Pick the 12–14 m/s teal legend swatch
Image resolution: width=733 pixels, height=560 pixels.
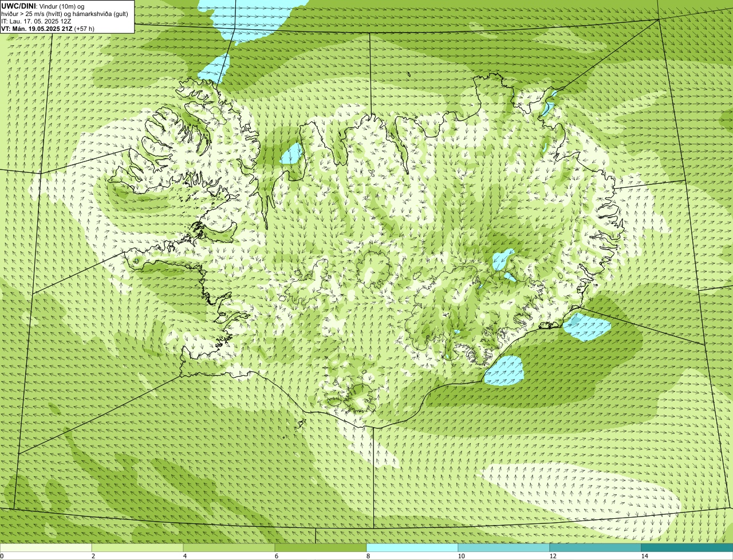click(x=596, y=547)
